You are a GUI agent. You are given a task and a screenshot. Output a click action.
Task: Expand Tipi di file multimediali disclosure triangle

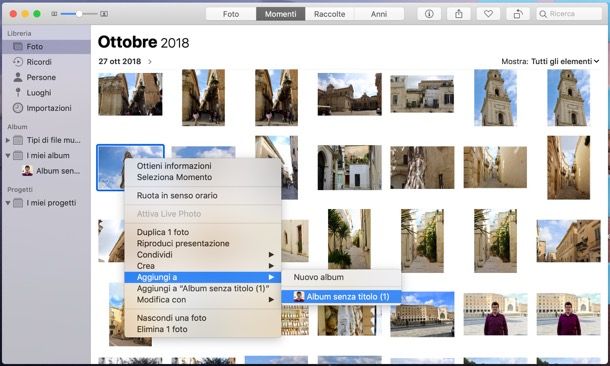coord(7,140)
